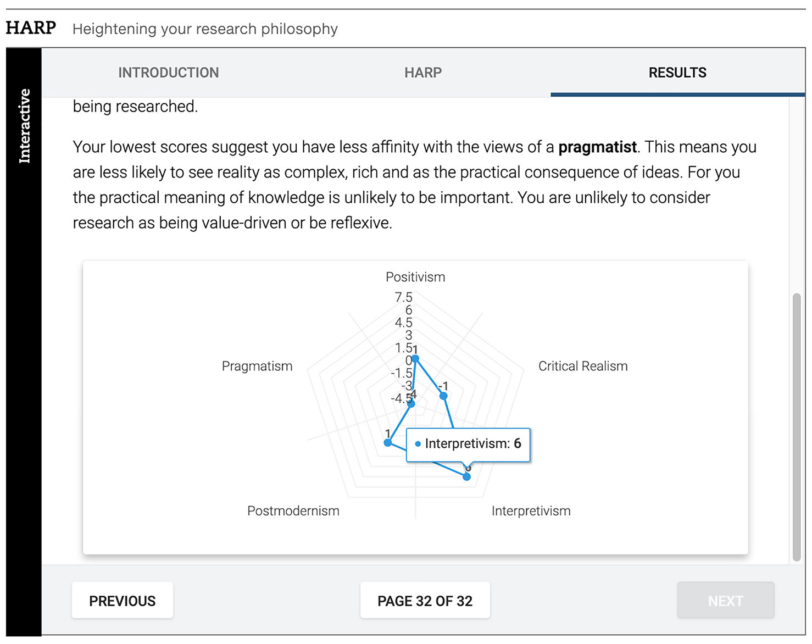
Task: Click the PAGE 32 OF 32 indicator
Action: [425, 601]
